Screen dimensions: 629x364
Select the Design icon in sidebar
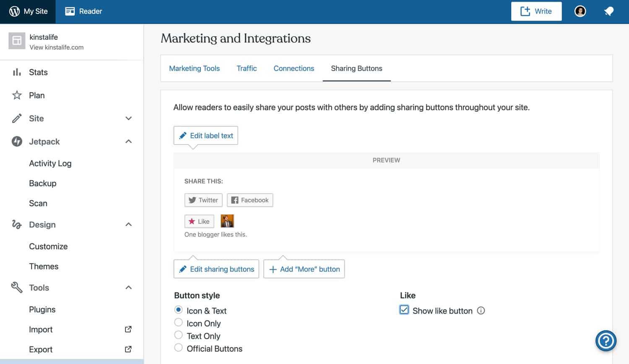[x=16, y=225]
